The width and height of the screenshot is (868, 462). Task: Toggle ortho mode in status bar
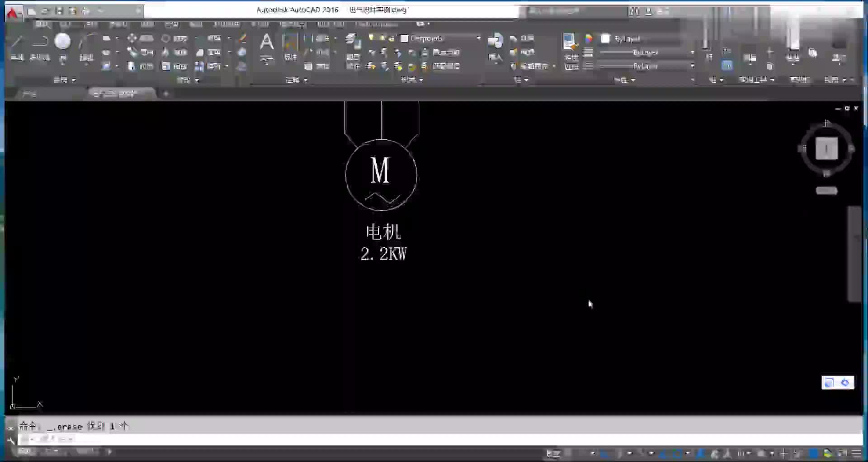[604, 453]
